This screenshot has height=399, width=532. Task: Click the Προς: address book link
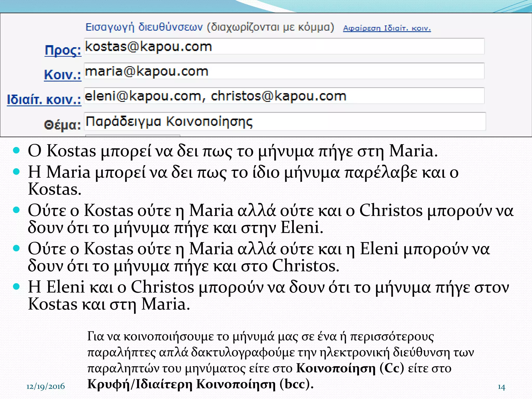pyautogui.click(x=63, y=50)
